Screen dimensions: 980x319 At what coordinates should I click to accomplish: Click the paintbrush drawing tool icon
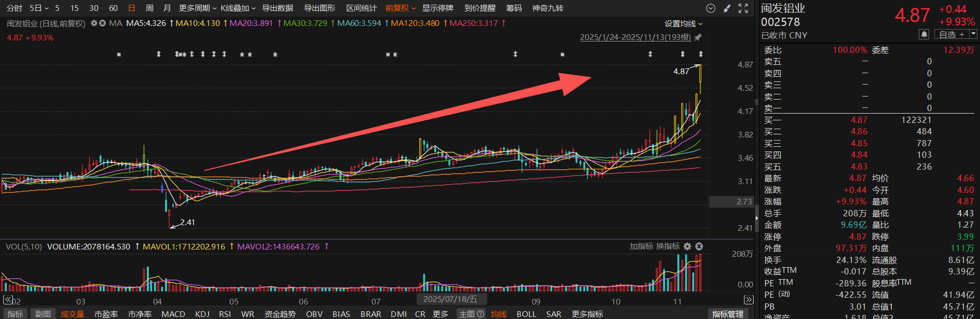coord(727,8)
